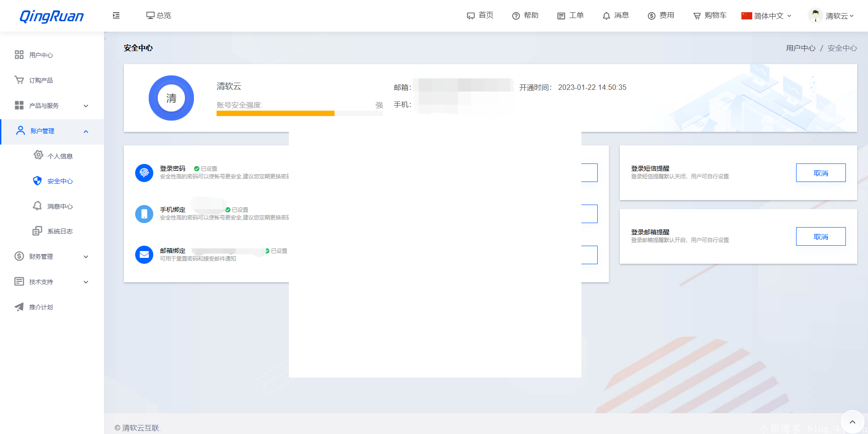This screenshot has width=868, height=434.
Task: Open the 简体中文 language dropdown
Action: [767, 16]
